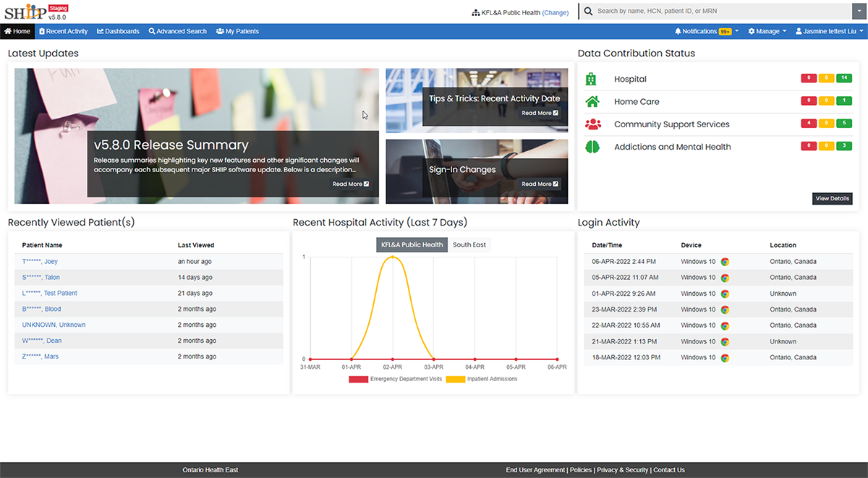Click the Hospital building icon
The height and width of the screenshot is (478, 868).
click(592, 79)
